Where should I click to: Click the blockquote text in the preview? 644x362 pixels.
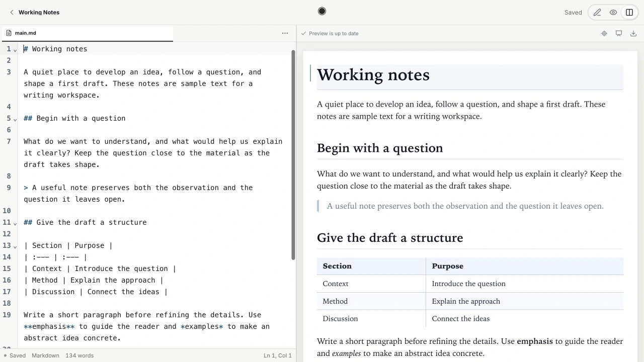point(465,206)
